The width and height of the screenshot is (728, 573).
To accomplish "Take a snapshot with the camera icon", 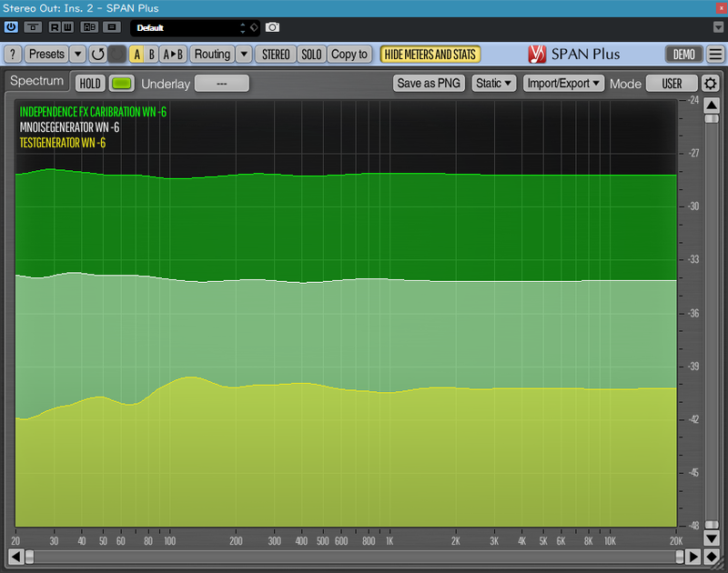I will click(x=272, y=27).
